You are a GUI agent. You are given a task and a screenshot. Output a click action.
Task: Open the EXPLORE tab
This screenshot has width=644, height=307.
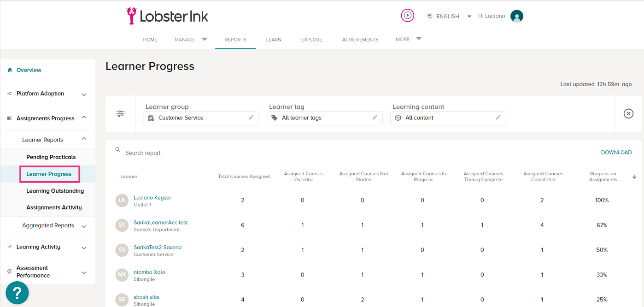pos(312,40)
